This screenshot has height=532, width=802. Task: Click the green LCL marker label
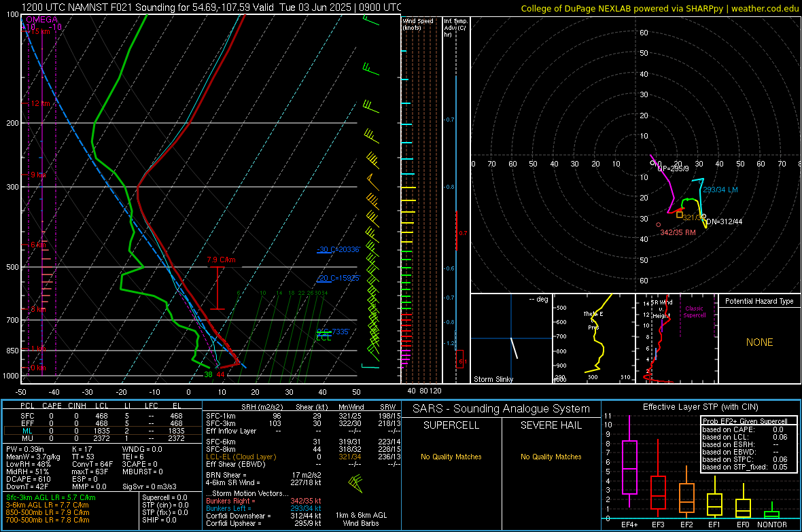click(x=324, y=338)
